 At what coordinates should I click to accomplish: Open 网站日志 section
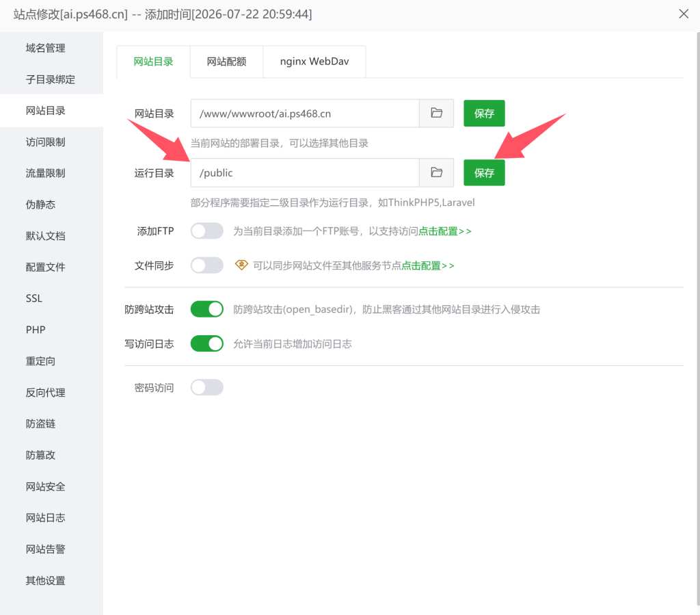tap(51, 518)
